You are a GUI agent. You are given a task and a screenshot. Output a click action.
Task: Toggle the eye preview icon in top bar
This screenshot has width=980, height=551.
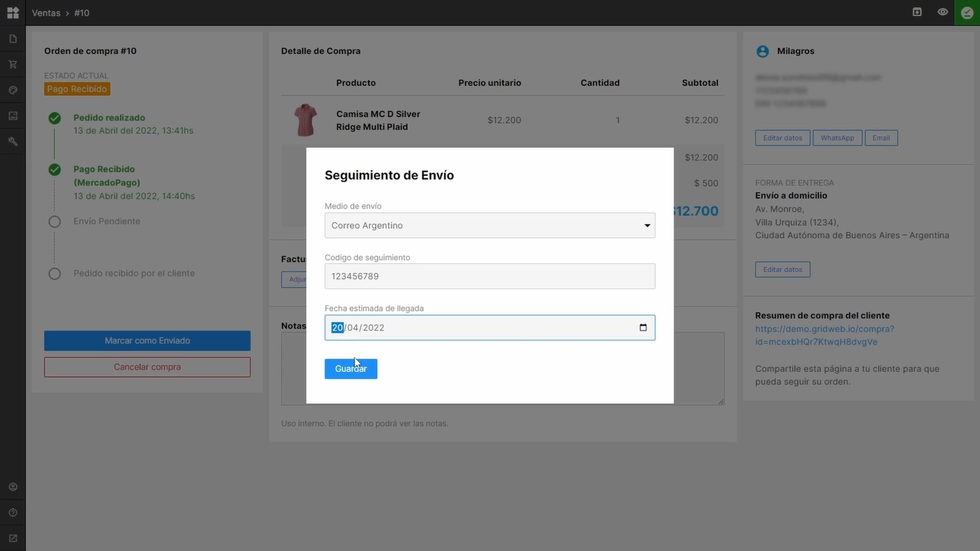943,12
